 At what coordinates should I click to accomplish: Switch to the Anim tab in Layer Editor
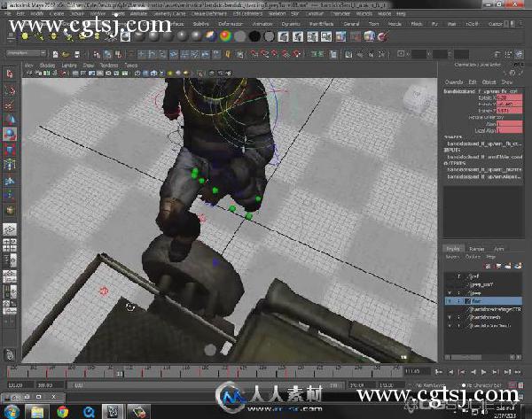pyautogui.click(x=498, y=249)
